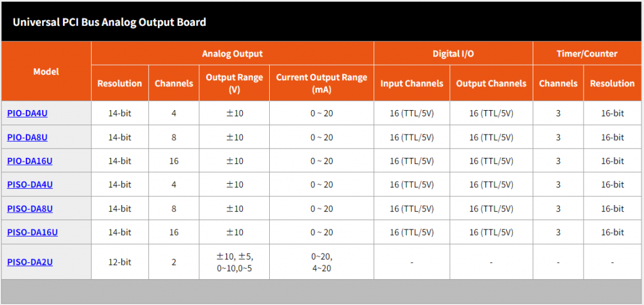644x305 pixels.
Task: Open the PISO-DA2U model link
Action: click(30, 262)
